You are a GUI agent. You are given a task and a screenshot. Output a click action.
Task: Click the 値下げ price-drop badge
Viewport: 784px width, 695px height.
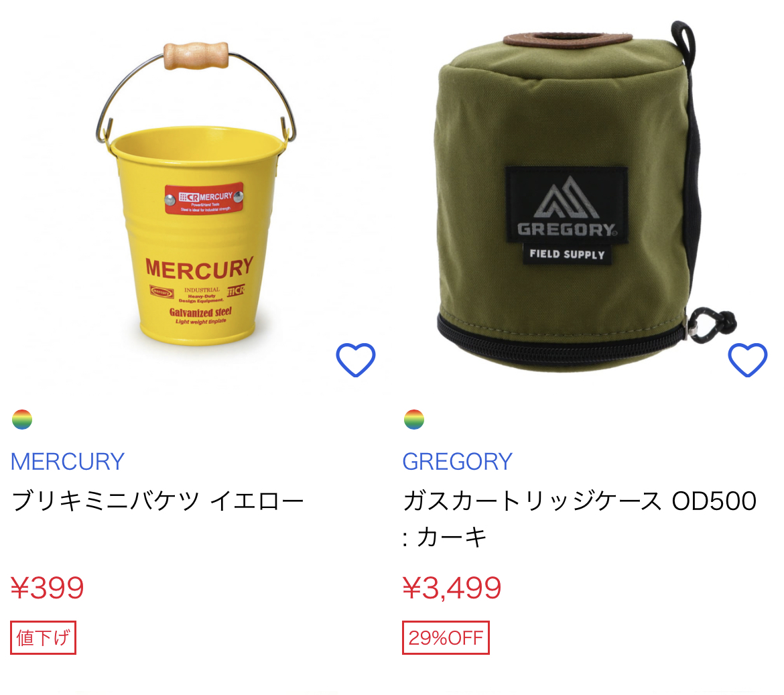pos(43,637)
